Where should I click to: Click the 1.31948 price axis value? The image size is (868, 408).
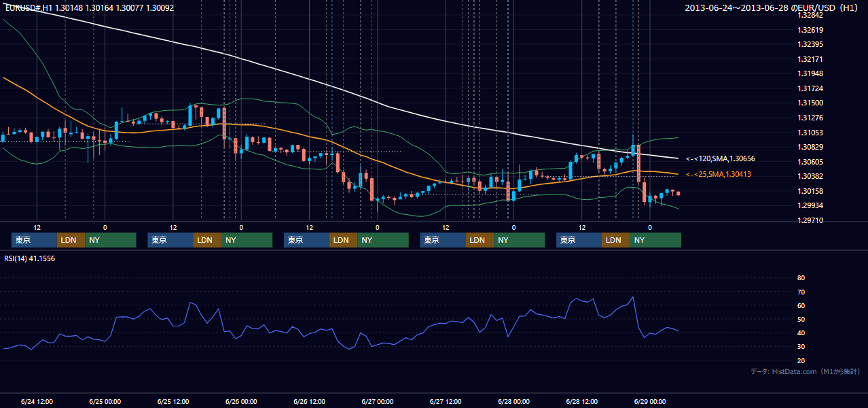click(x=811, y=73)
